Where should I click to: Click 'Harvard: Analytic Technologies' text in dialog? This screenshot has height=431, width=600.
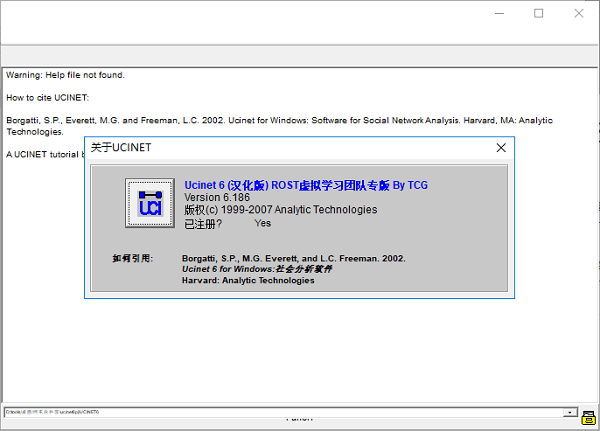tap(248, 281)
